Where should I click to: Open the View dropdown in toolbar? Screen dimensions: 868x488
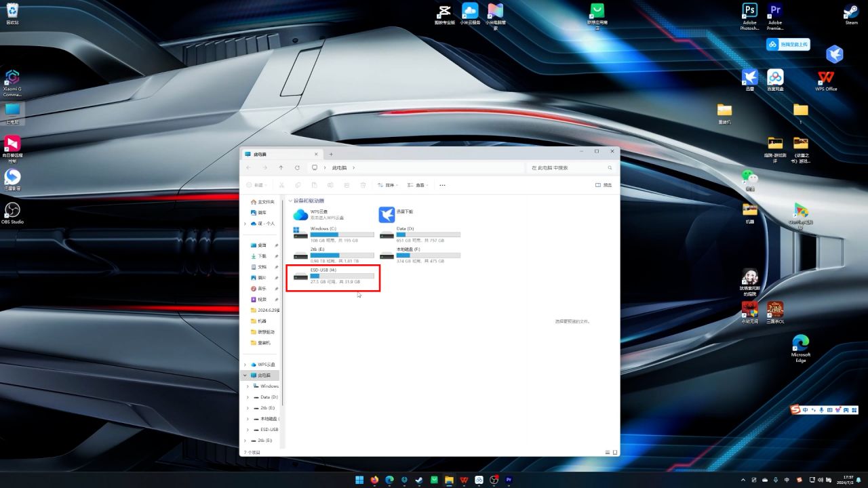click(419, 185)
